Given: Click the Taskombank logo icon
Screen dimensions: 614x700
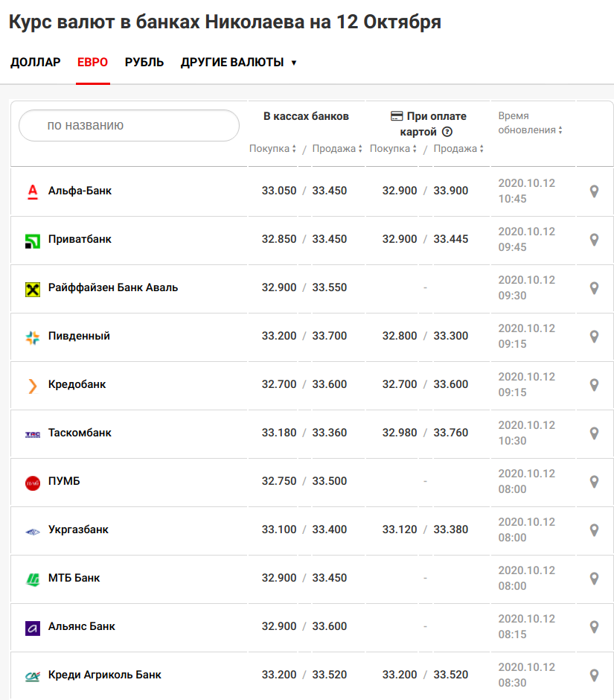Looking at the screenshot, I should 33,434.
